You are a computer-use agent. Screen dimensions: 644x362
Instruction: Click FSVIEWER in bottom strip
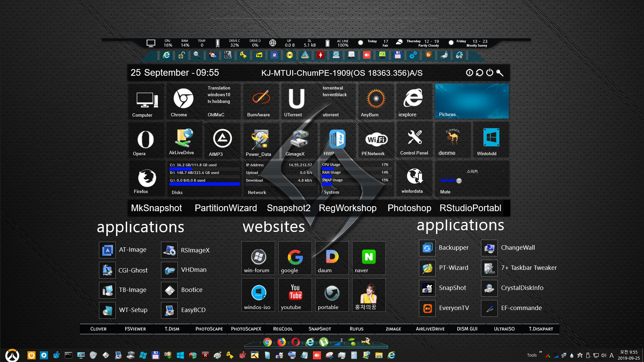click(135, 329)
